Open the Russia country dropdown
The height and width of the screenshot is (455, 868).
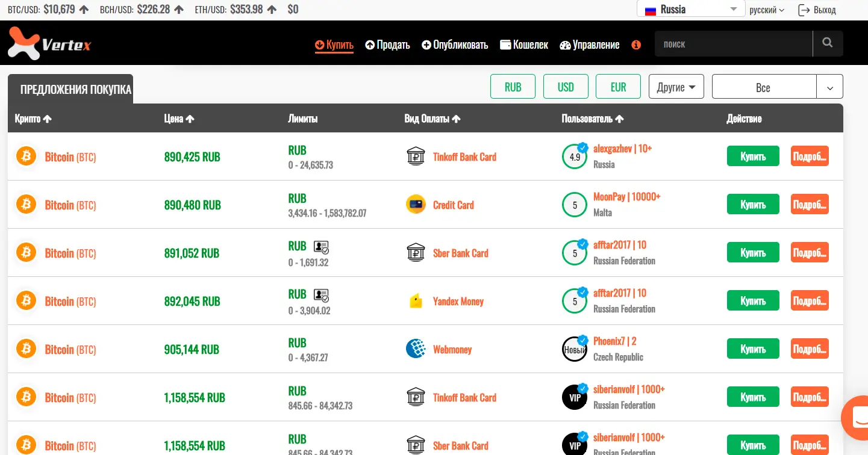coord(692,9)
